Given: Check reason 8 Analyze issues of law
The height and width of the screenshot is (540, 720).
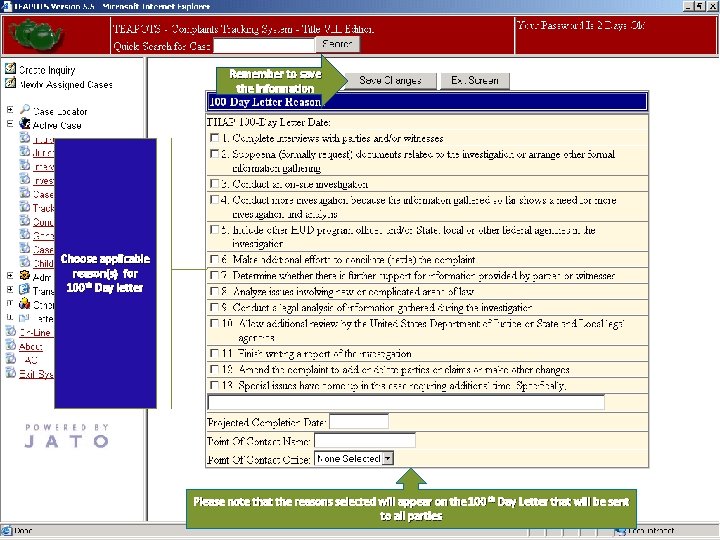Looking at the screenshot, I should click(x=214, y=291).
